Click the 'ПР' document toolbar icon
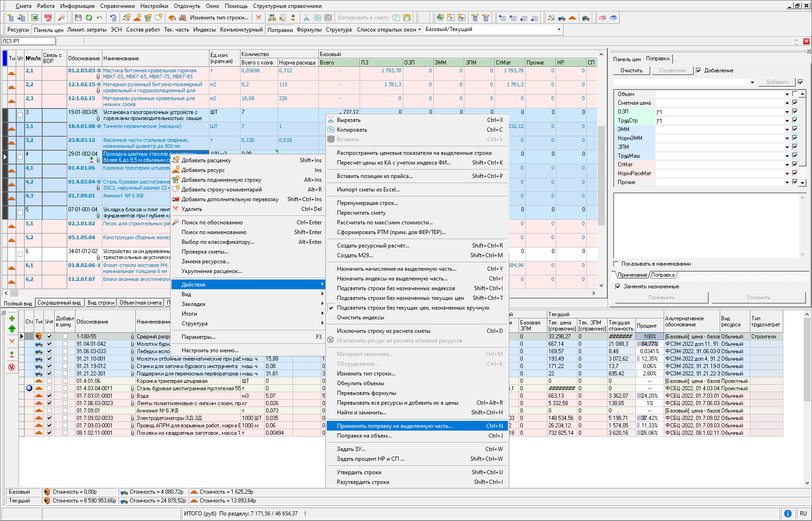 [x=462, y=18]
